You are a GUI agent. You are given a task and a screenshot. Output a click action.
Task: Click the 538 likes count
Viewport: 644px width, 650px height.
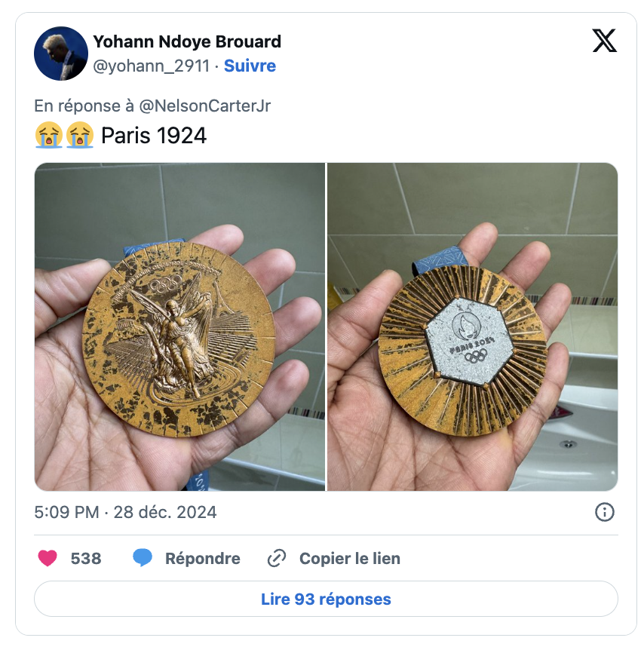[x=86, y=559]
